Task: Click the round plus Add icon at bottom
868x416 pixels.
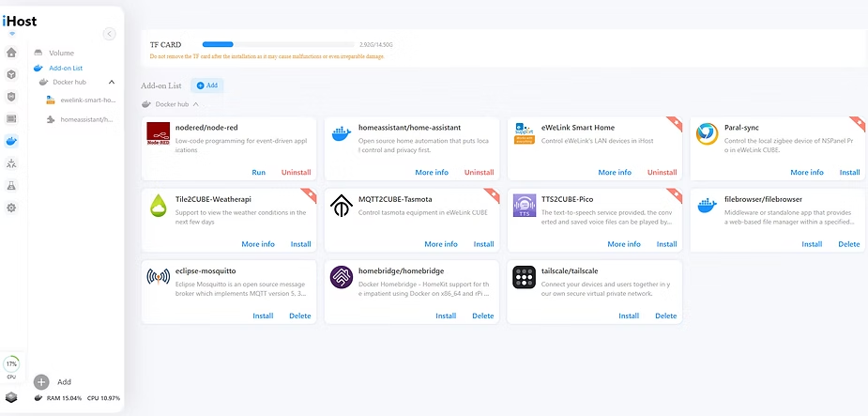Action: coord(41,382)
